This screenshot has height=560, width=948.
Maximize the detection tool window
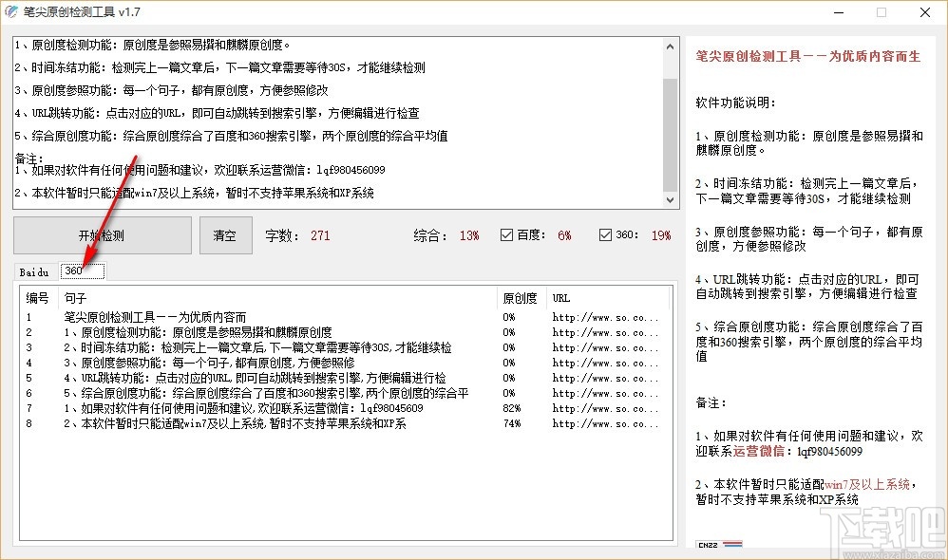pos(882,12)
